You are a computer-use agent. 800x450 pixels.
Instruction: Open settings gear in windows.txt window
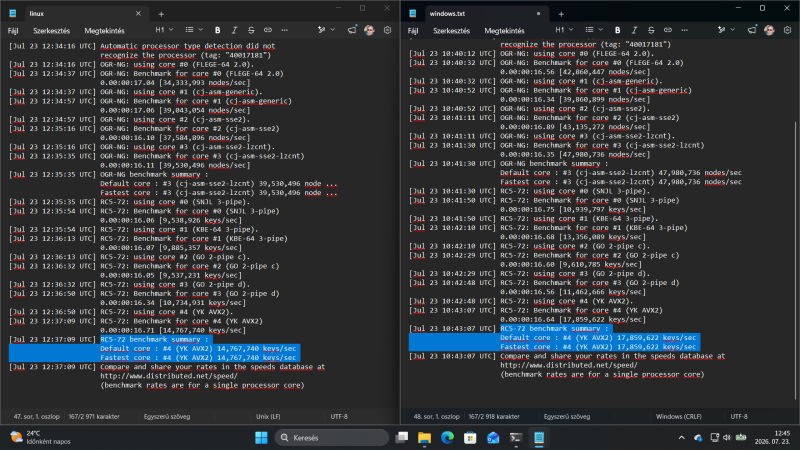pos(787,30)
